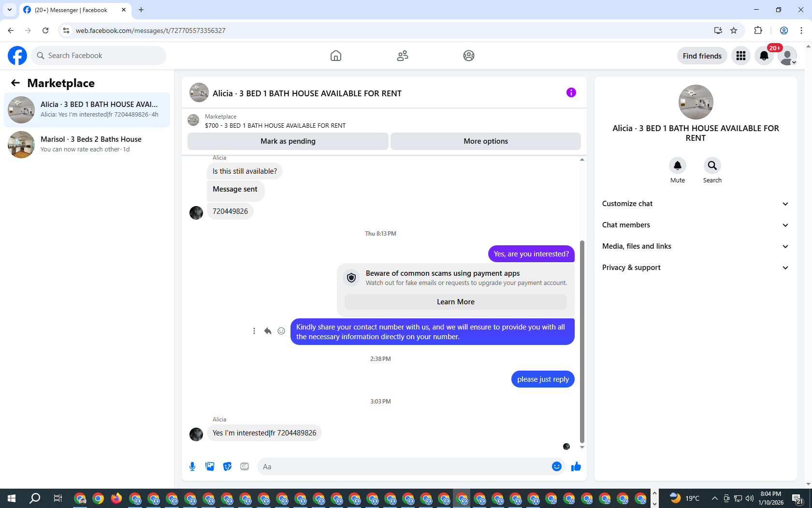Open the notifications bell
Screen dimensions: 812x508
[764, 56]
